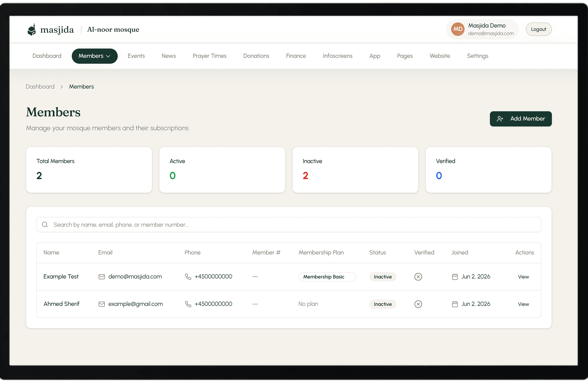Open the Pages tab

[405, 56]
